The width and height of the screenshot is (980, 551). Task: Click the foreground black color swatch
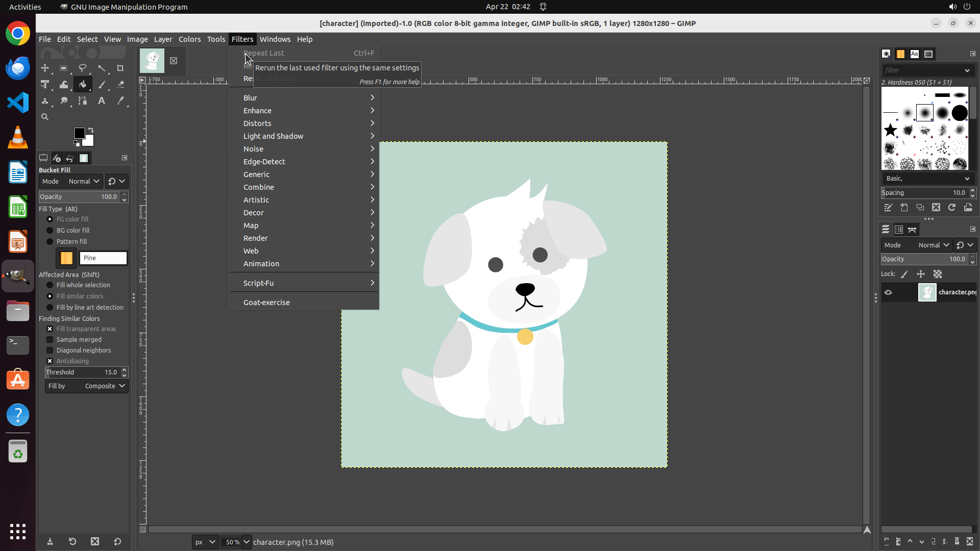[x=79, y=133]
